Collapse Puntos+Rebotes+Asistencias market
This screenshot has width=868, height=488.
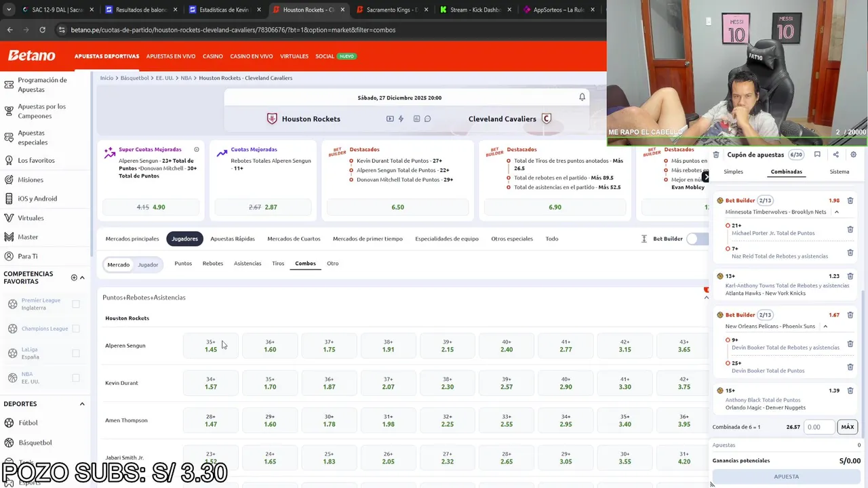click(x=706, y=298)
